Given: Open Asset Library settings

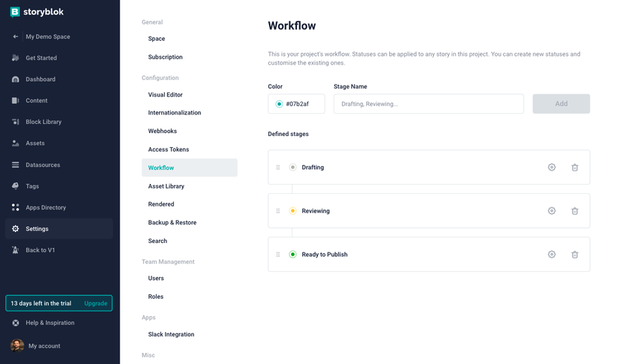Looking at the screenshot, I should pos(166,186).
